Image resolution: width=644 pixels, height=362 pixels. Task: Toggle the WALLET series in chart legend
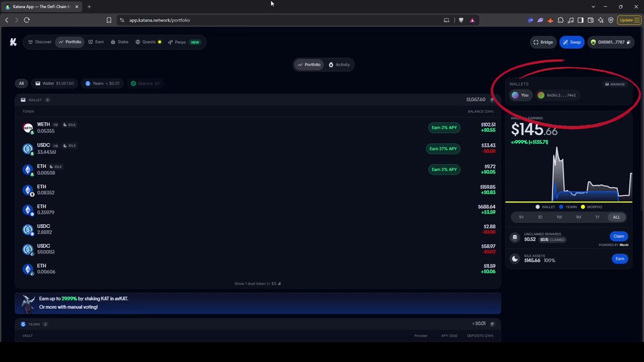tap(545, 207)
